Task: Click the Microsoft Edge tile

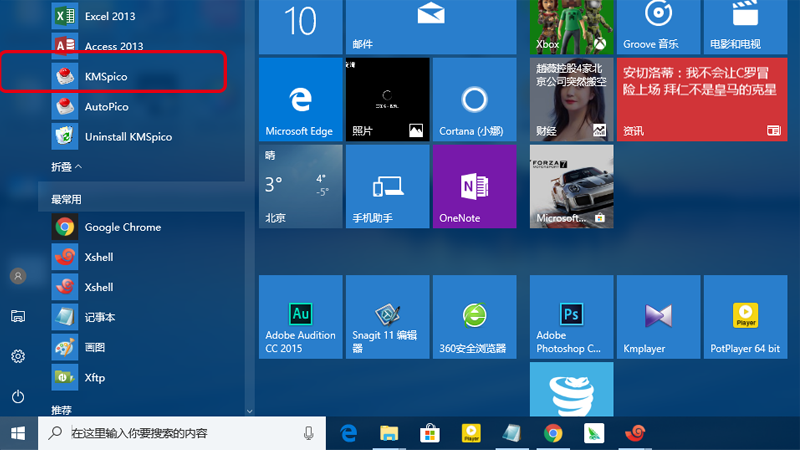Action: 300,99
